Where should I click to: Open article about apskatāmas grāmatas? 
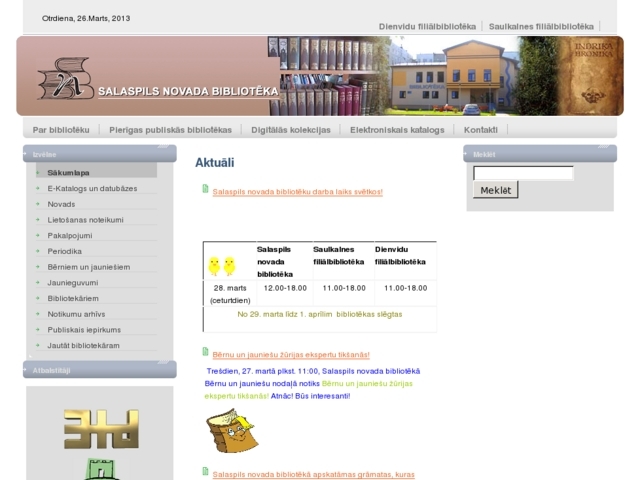tap(313, 475)
